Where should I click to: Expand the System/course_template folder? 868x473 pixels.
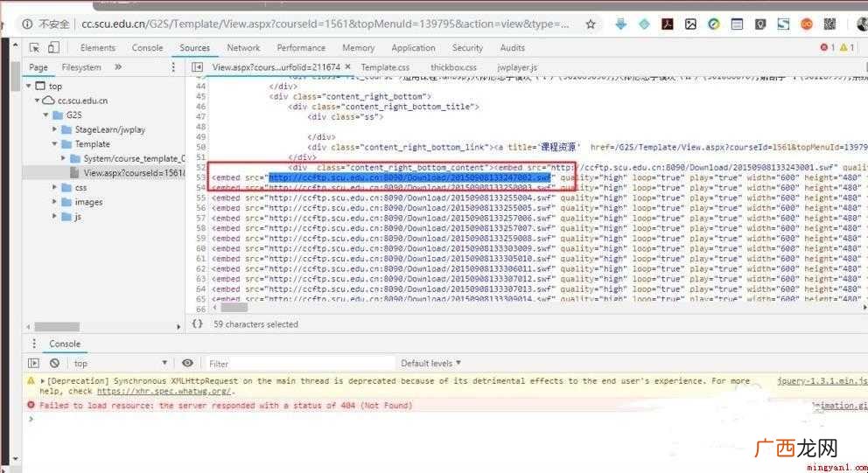coord(63,158)
